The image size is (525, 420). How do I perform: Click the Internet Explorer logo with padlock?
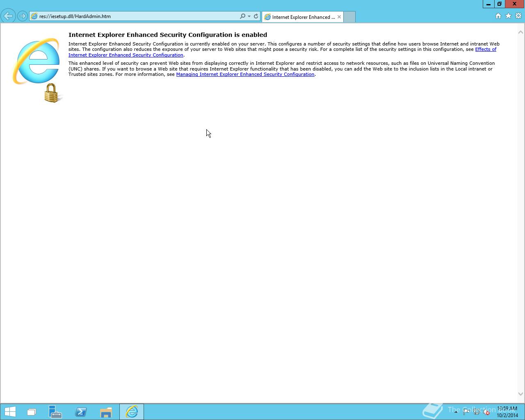(x=38, y=70)
